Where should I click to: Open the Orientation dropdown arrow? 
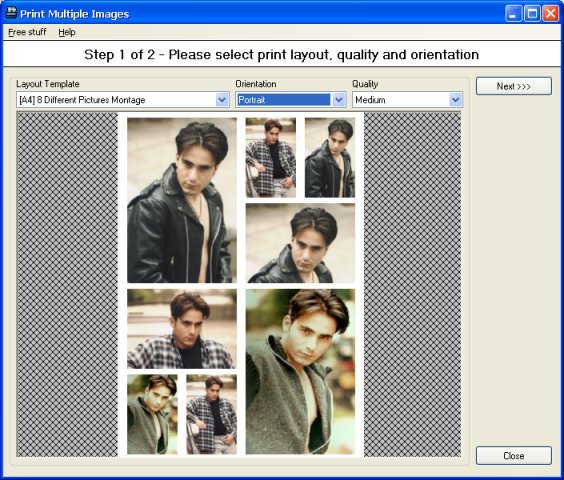338,100
